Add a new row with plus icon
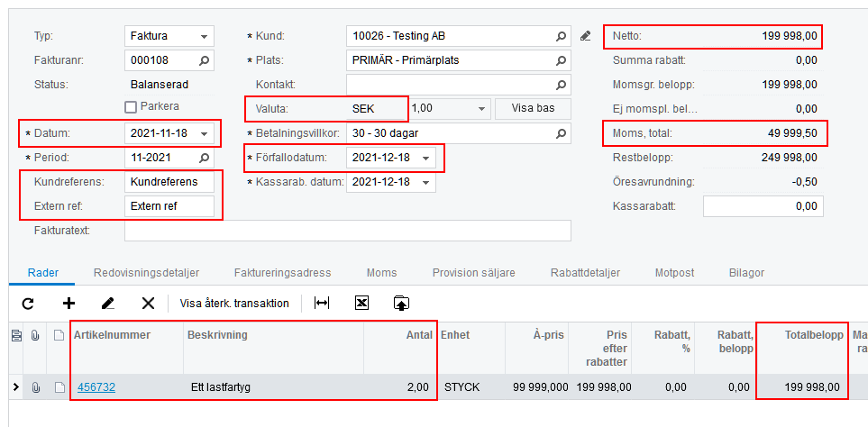868x427 pixels. tap(69, 304)
